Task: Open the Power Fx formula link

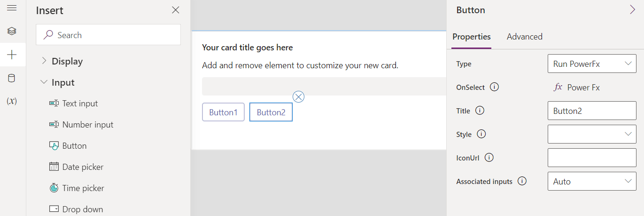Action: point(577,87)
